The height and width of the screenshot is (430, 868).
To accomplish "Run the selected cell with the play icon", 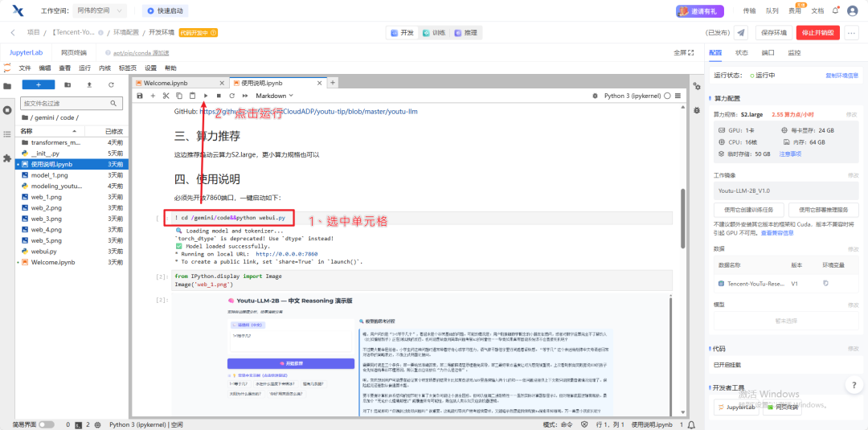I will pyautogui.click(x=206, y=96).
